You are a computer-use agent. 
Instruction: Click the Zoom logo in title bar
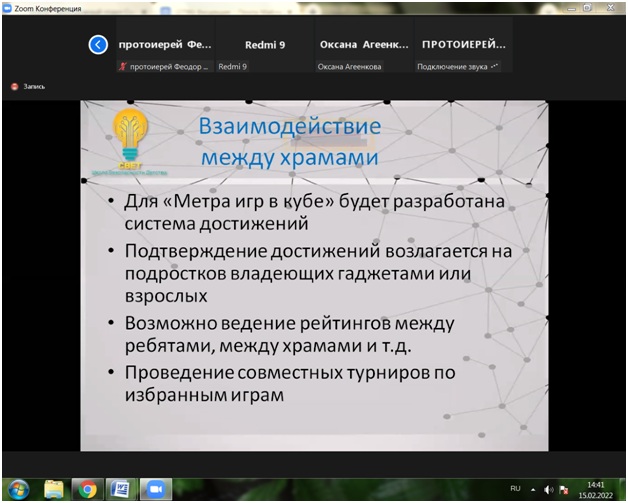[x=8, y=7]
